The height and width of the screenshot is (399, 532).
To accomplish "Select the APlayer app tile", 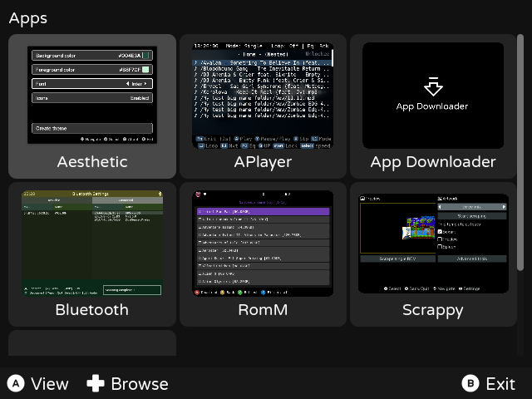I will point(263,106).
